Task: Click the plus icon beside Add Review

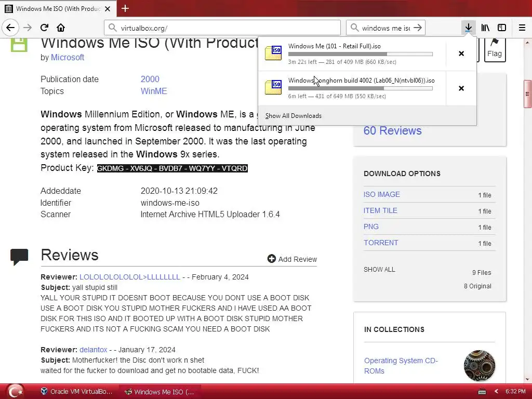Action: tap(271, 259)
